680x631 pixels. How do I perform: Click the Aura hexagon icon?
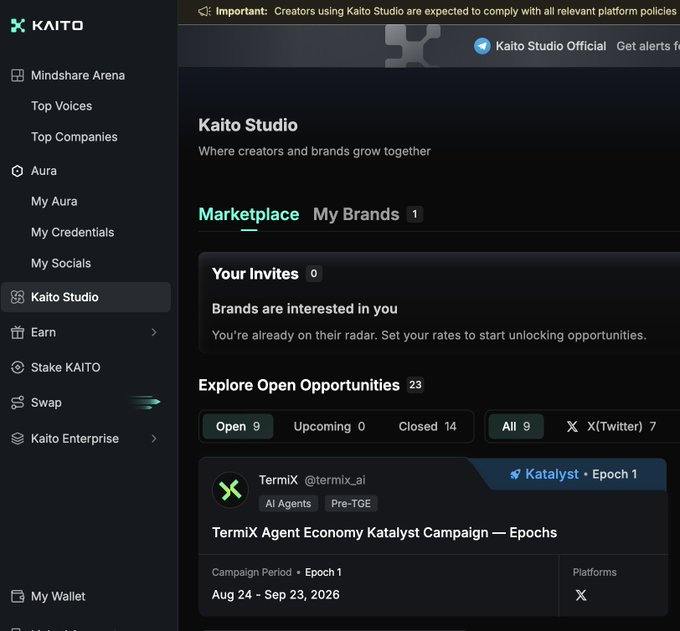(17, 171)
